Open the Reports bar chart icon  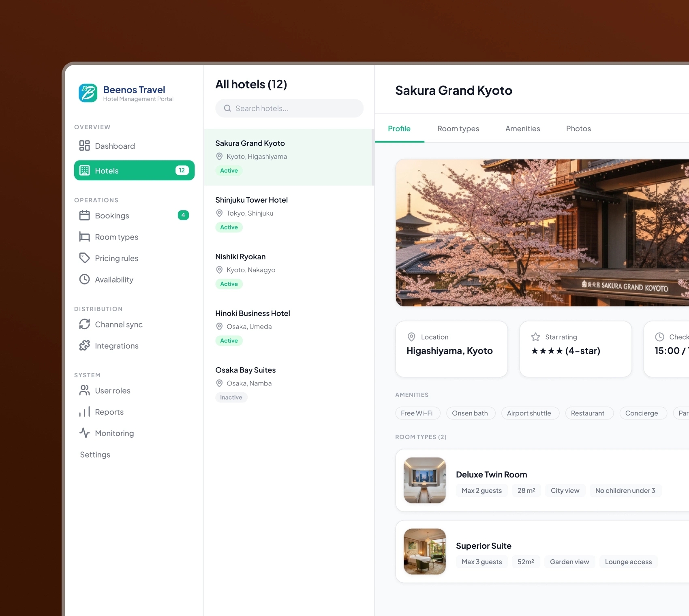click(84, 412)
